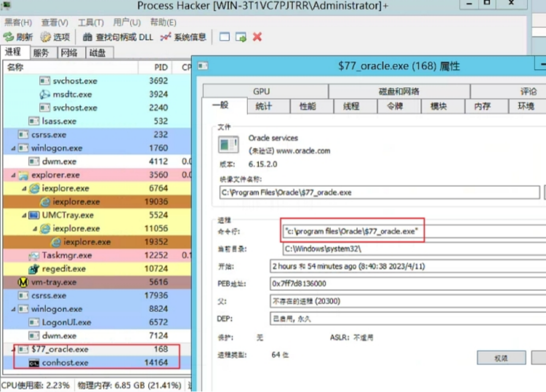Click the Permissions (权限) button
The height and width of the screenshot is (392, 546).
click(502, 358)
